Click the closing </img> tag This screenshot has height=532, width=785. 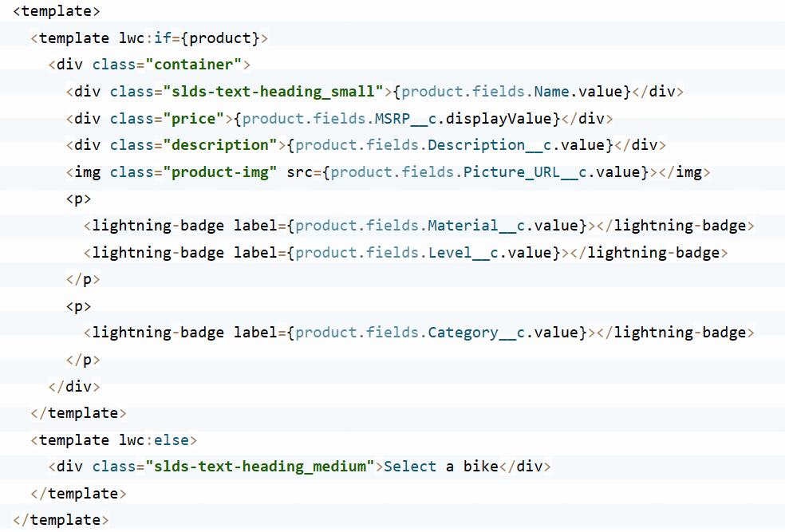pos(684,172)
